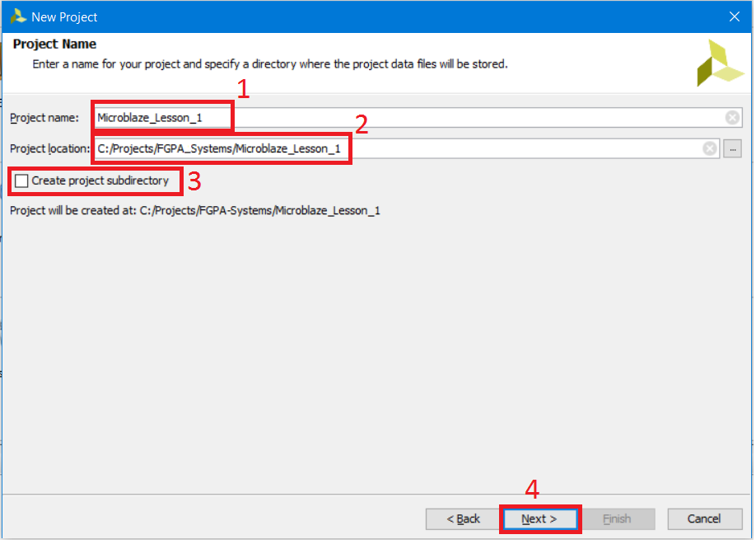Click the "Project will be created at" path text
Viewport: 756px width, 544px height.
(x=194, y=210)
